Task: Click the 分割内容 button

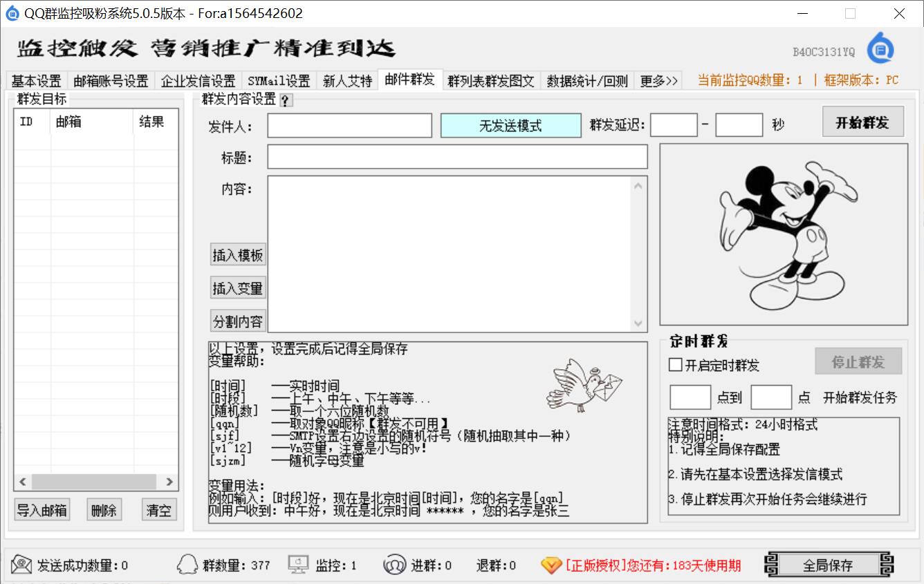Action: pos(237,321)
